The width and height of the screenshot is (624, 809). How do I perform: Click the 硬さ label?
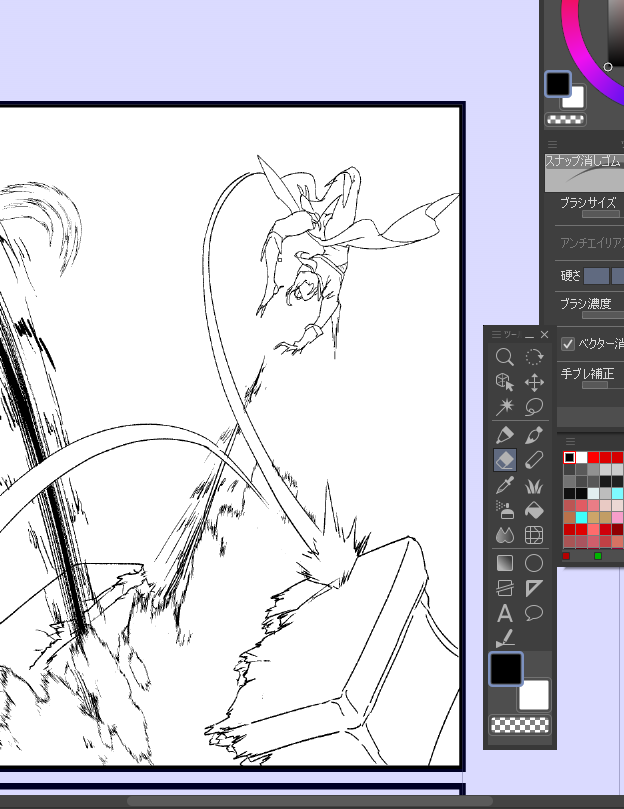570,276
